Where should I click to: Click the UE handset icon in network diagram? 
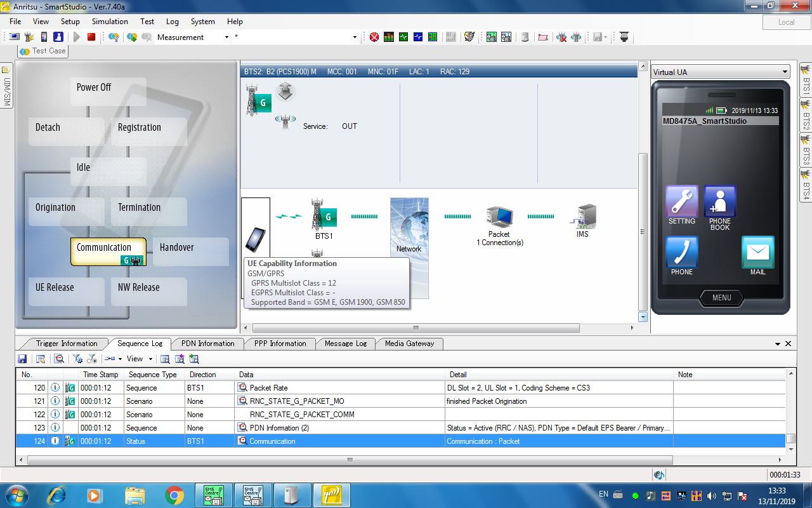point(256,240)
